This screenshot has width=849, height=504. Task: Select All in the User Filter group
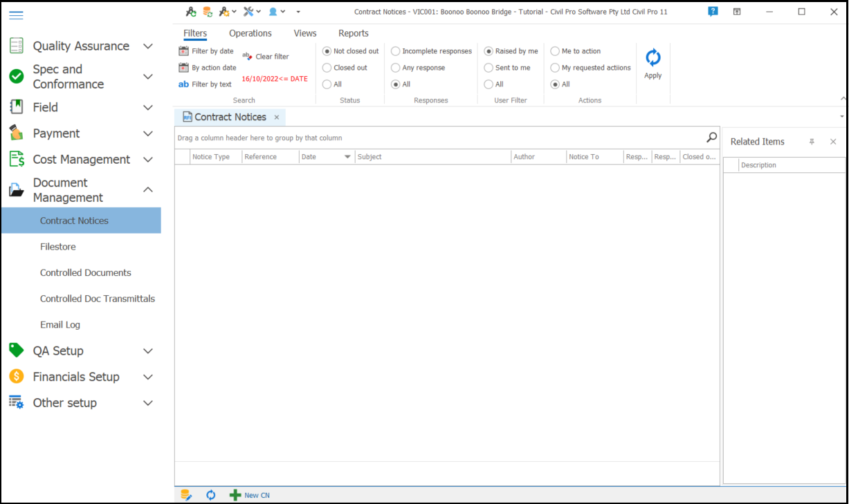[494, 84]
